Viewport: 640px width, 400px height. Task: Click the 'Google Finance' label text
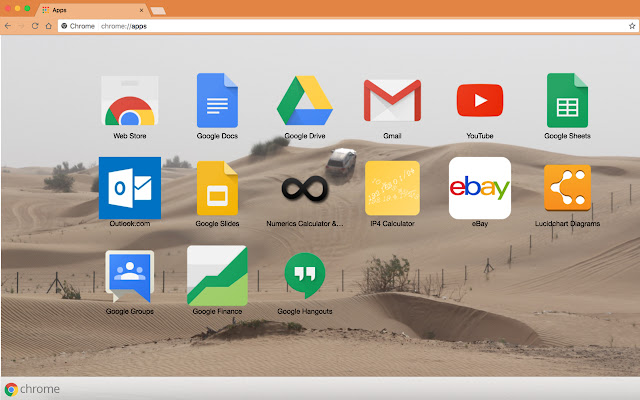[x=217, y=311]
